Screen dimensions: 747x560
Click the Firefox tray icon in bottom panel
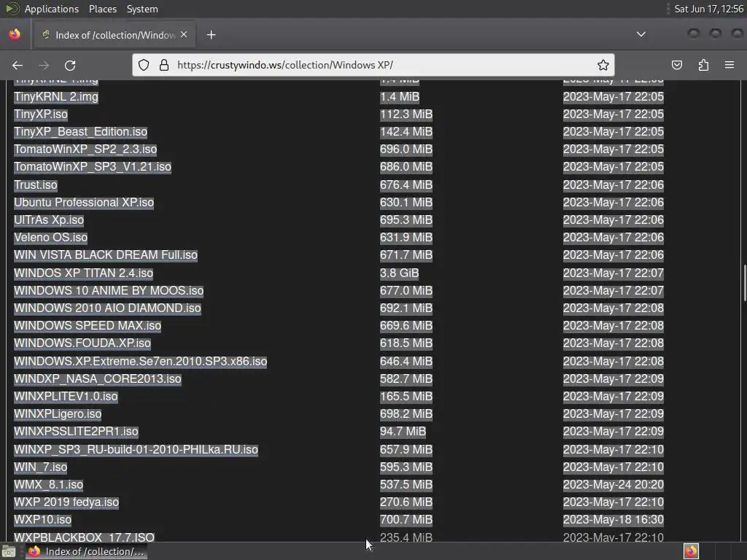pyautogui.click(x=691, y=551)
